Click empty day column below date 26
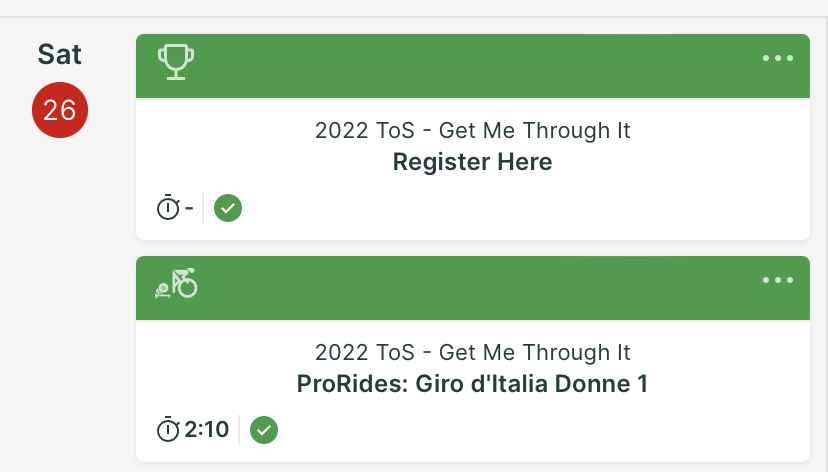This screenshot has width=828, height=472. pos(60,300)
